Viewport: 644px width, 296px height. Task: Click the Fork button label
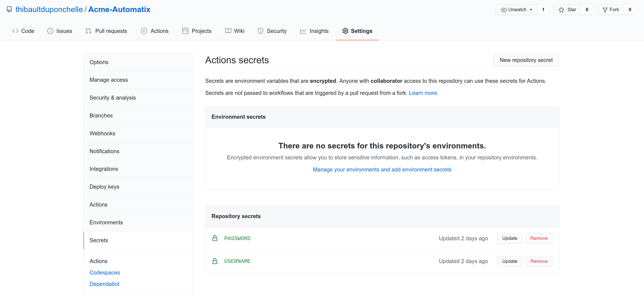click(x=614, y=10)
